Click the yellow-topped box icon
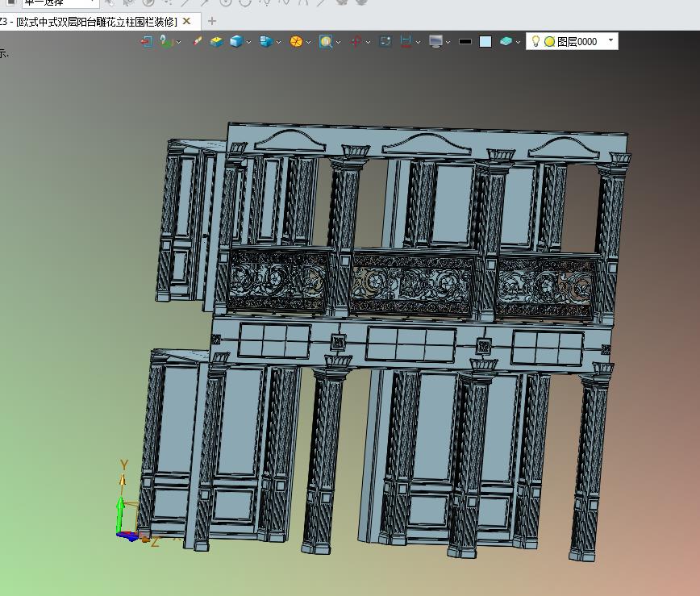700x596 pixels. point(216,41)
